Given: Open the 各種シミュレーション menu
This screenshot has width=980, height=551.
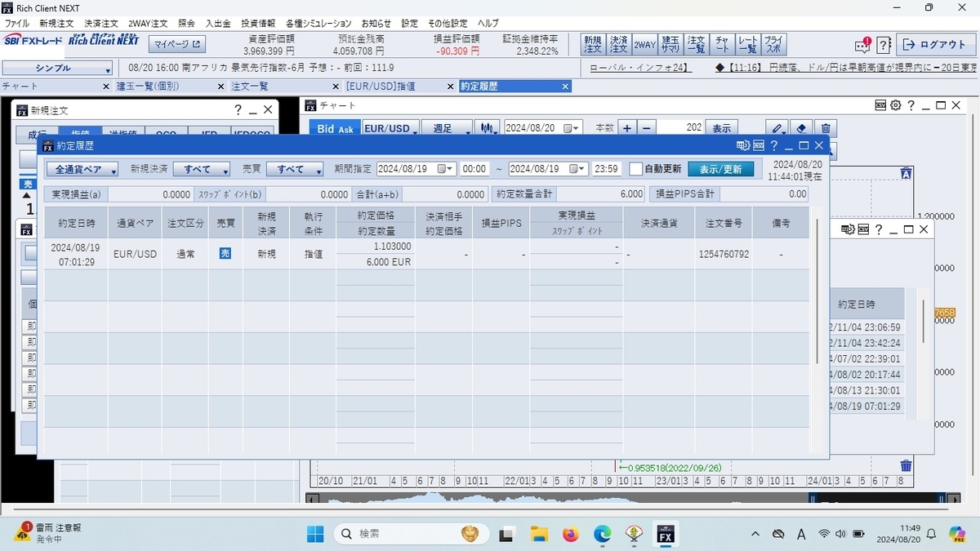Looking at the screenshot, I should pos(318,23).
